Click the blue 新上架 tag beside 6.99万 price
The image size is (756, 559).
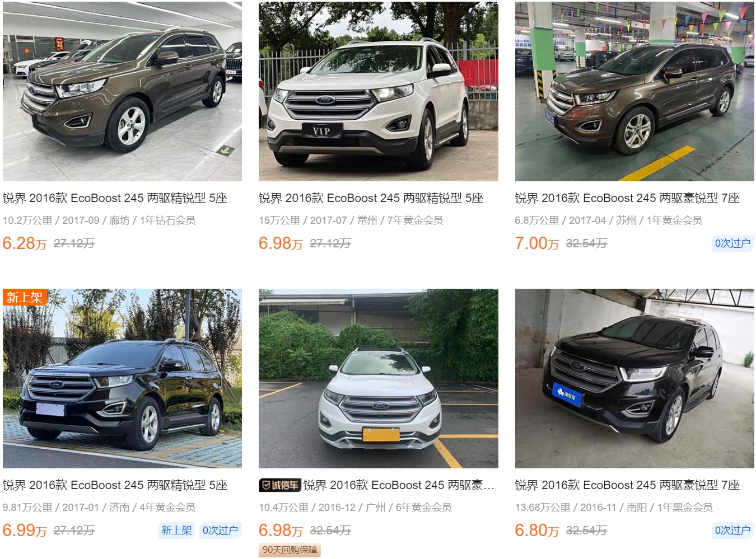tap(176, 530)
